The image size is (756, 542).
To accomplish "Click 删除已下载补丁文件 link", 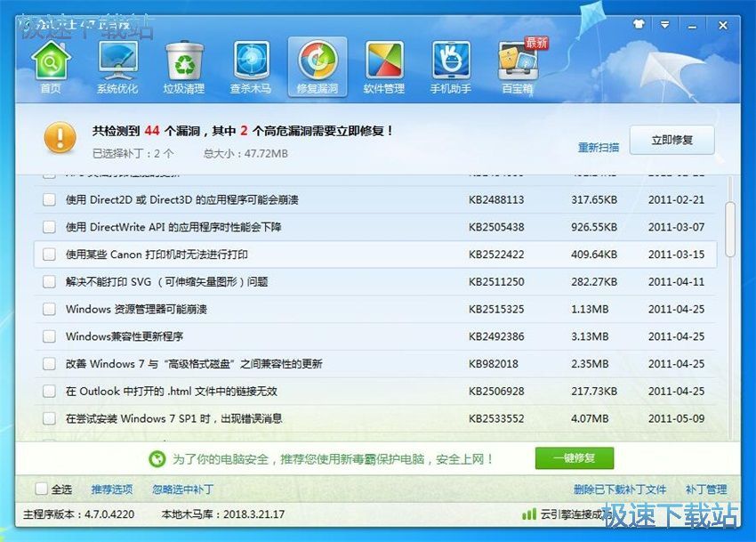I will tap(620, 489).
